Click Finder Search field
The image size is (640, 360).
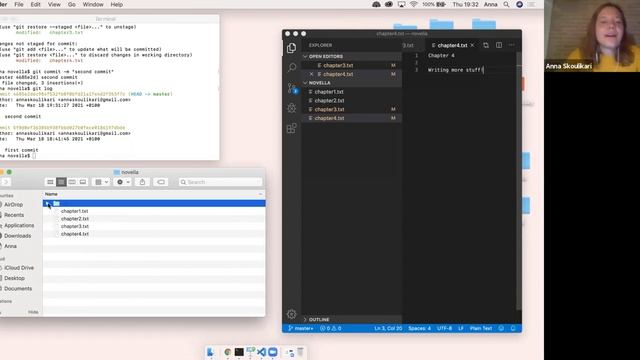[220, 182]
